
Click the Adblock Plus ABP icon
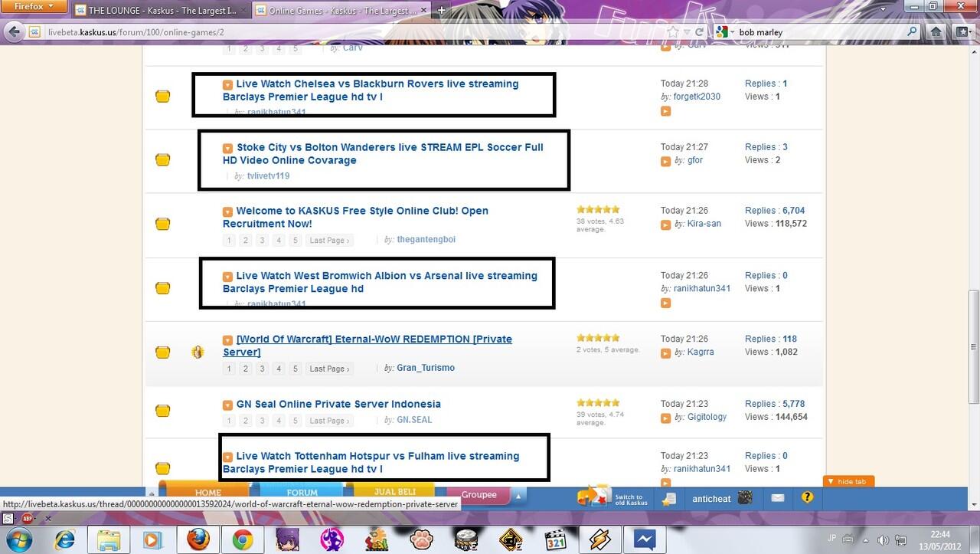point(28,519)
